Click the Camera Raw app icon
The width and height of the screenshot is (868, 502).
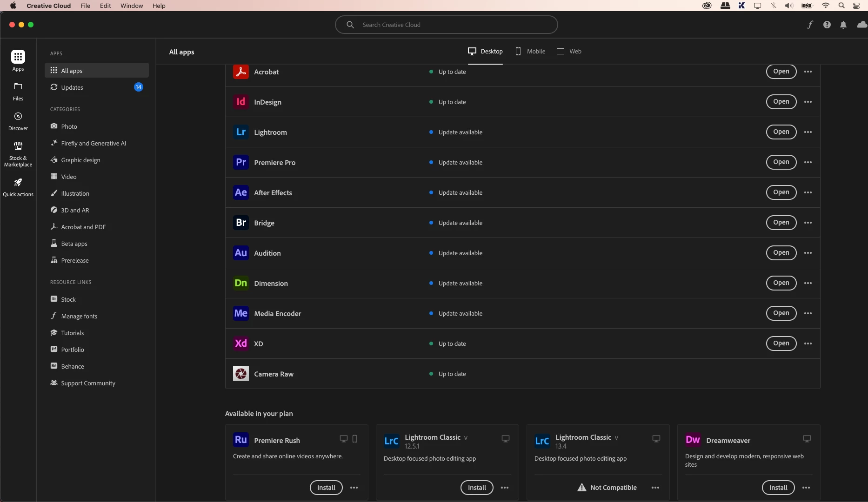241,374
